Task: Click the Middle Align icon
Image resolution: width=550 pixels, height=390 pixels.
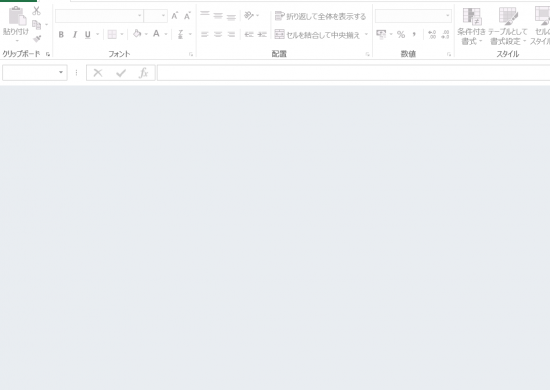Action: click(218, 16)
